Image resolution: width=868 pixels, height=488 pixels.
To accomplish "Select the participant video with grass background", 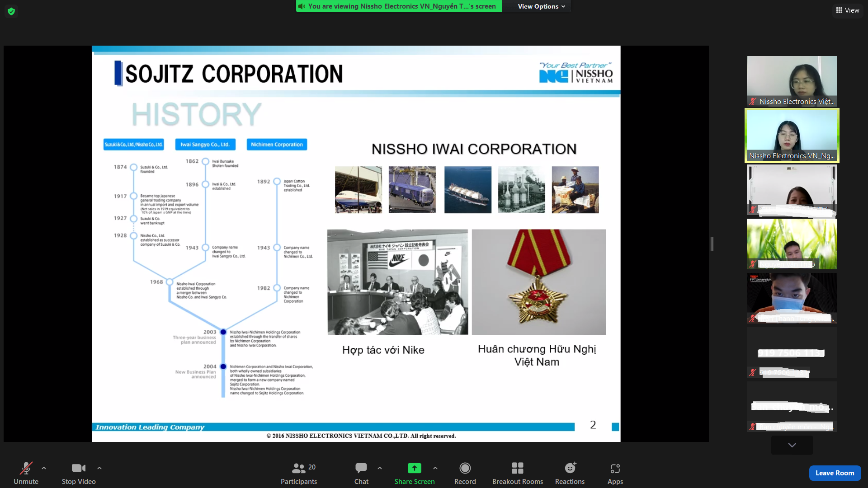I will (792, 244).
